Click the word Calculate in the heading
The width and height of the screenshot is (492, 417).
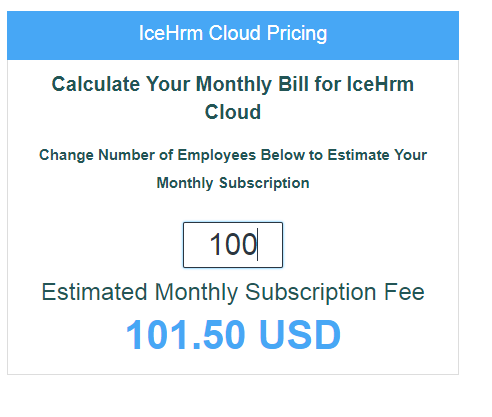pyautogui.click(x=96, y=84)
